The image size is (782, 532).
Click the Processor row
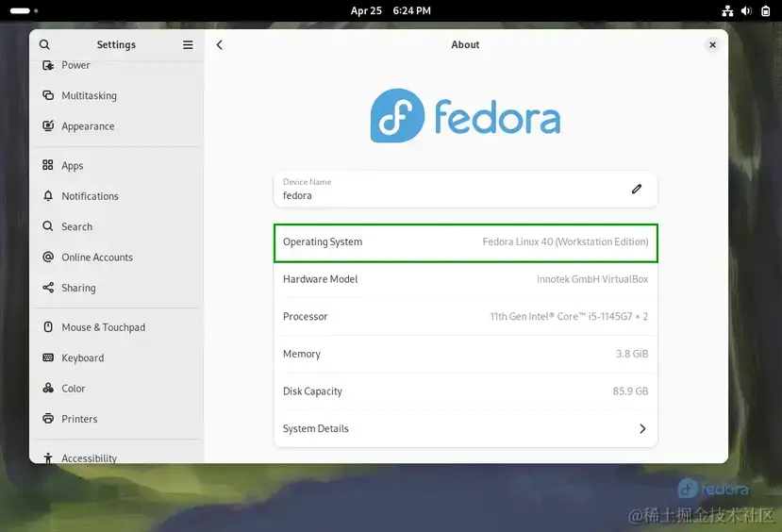tap(465, 317)
